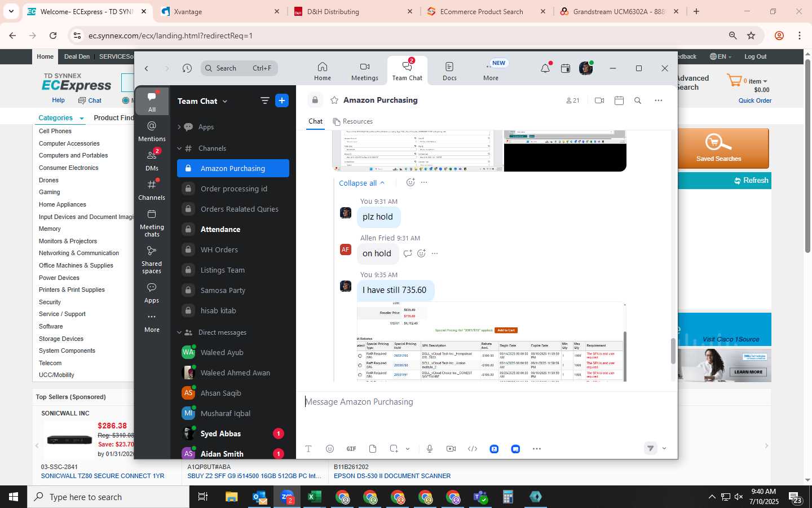This screenshot has height=508, width=812.
Task: Open screenshot tool dropdown arrow
Action: (x=408, y=449)
